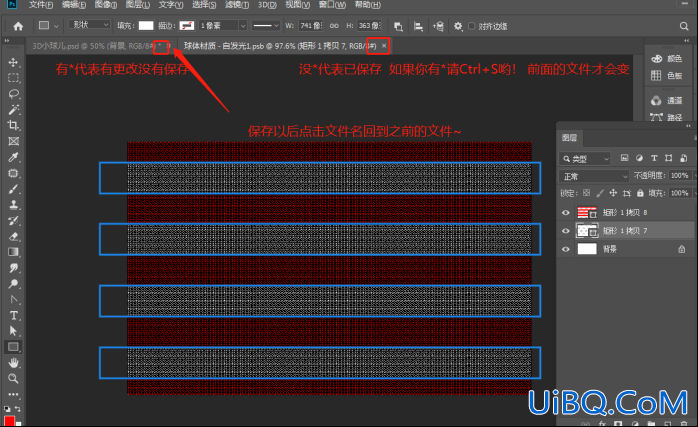Select the Lasso tool
Viewport: 698px width, 427px height.
click(x=13, y=94)
